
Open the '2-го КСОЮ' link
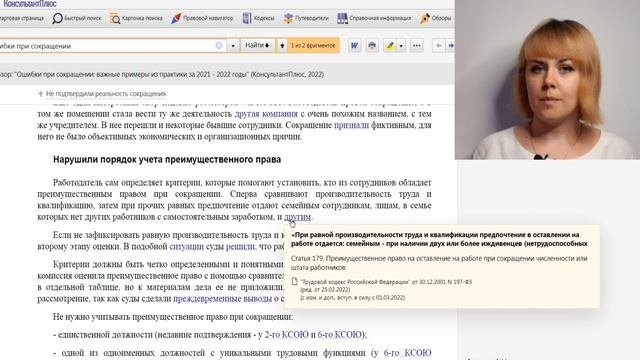pyautogui.click(x=287, y=335)
